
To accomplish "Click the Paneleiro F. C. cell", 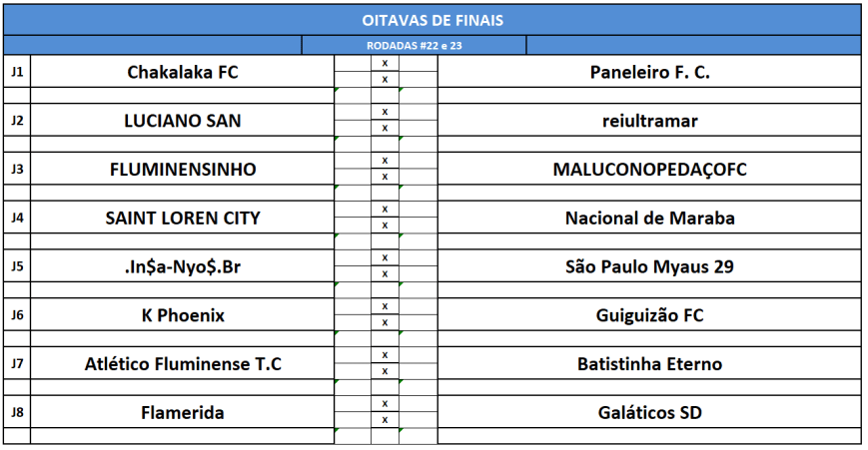I will [649, 72].
